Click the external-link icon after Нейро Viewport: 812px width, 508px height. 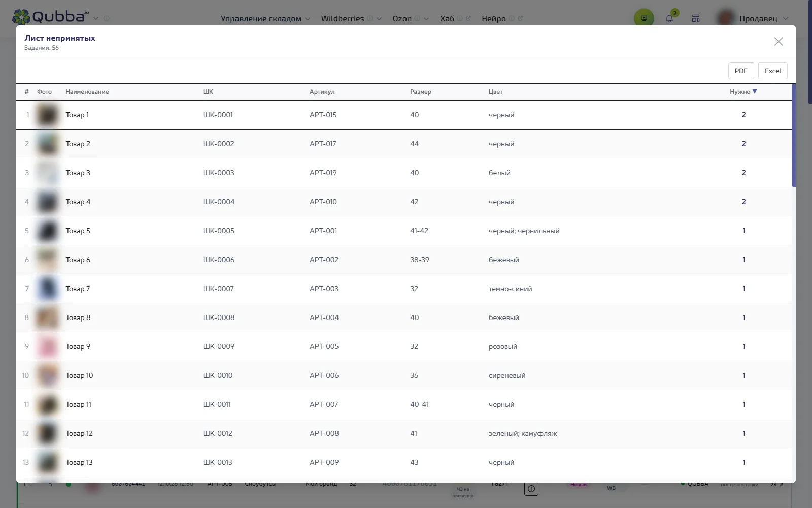pyautogui.click(x=520, y=19)
